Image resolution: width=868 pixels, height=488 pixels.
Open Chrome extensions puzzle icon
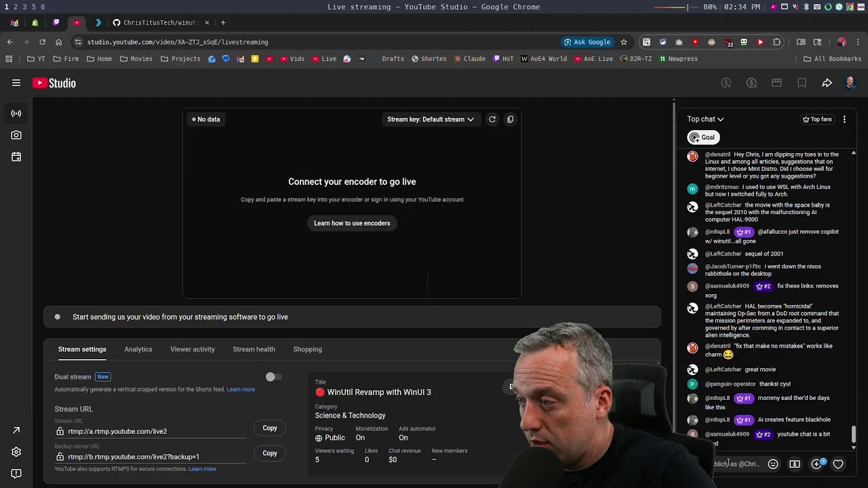pyautogui.click(x=776, y=42)
